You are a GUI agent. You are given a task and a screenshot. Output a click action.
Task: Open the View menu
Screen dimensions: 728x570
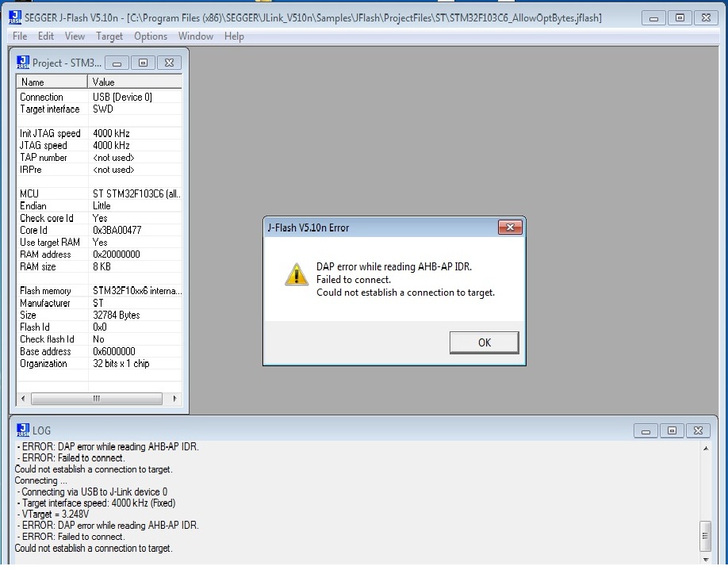tap(75, 36)
